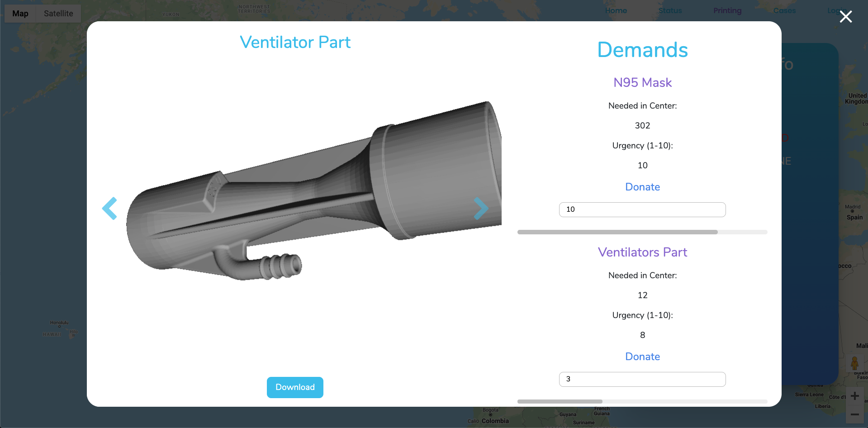Close the modal with the X icon
Screen dimensions: 868x428
[x=845, y=17]
